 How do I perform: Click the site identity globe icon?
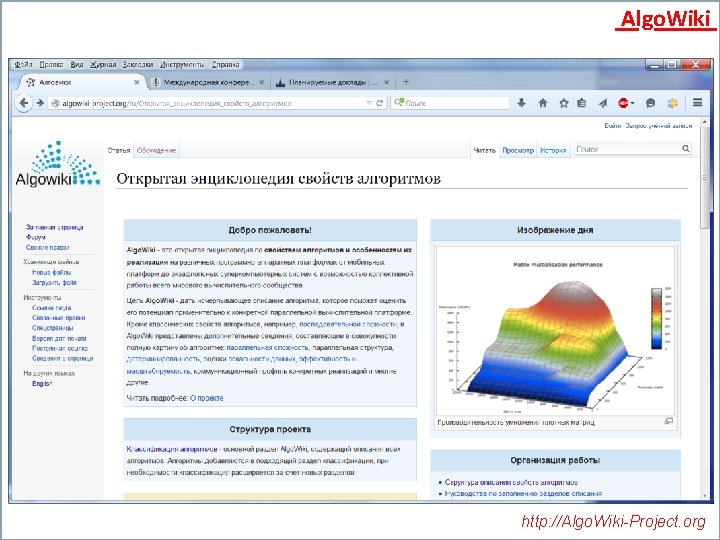click(x=55, y=103)
